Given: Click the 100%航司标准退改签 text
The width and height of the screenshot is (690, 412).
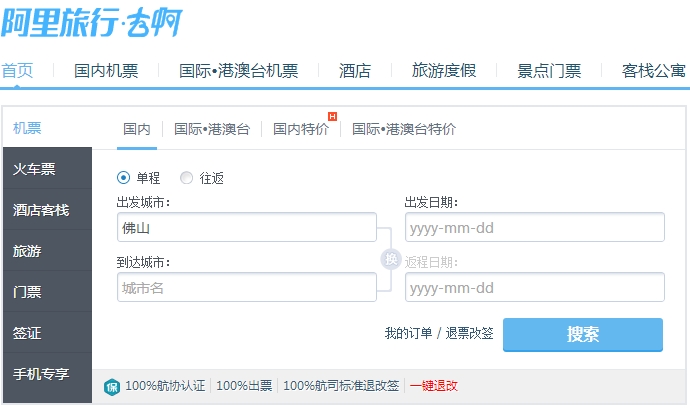Looking at the screenshot, I should pos(341,386).
